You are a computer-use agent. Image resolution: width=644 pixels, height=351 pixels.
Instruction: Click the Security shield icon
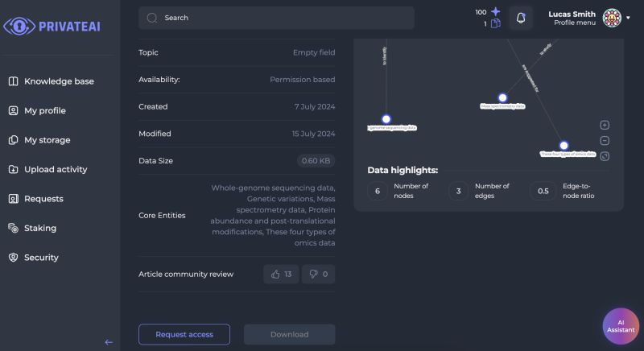tap(13, 258)
